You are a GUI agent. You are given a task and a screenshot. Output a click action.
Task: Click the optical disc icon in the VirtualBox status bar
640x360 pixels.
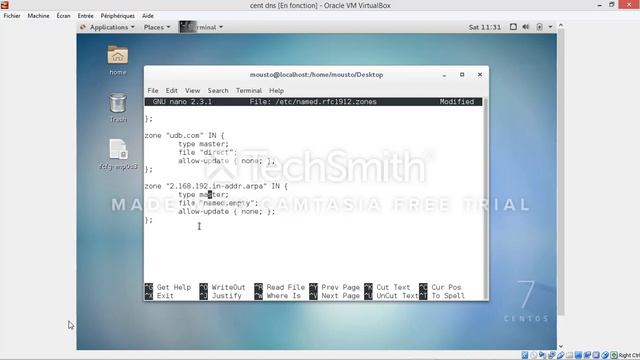[x=533, y=355]
